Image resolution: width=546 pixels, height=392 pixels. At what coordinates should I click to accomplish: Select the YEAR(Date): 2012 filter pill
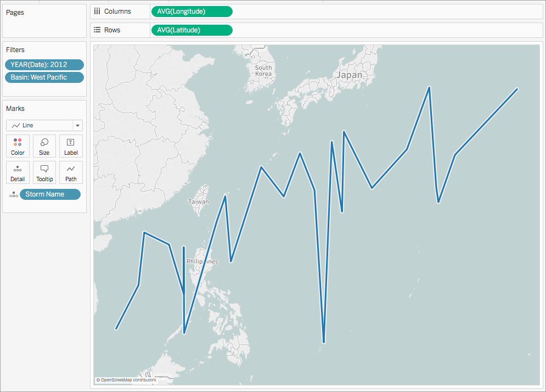point(44,64)
